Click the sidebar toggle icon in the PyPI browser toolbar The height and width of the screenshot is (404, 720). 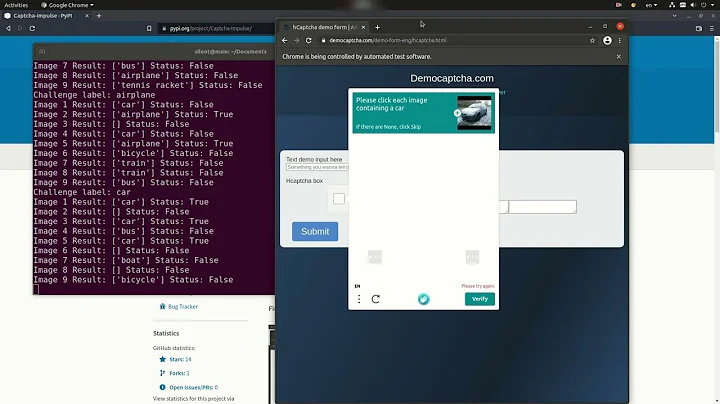click(699, 28)
